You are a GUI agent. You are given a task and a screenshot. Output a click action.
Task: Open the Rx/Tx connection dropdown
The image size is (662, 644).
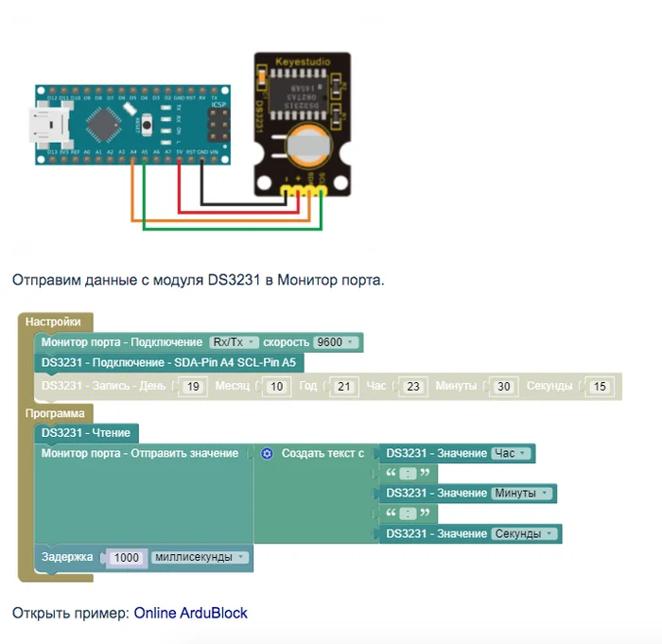coord(234,342)
